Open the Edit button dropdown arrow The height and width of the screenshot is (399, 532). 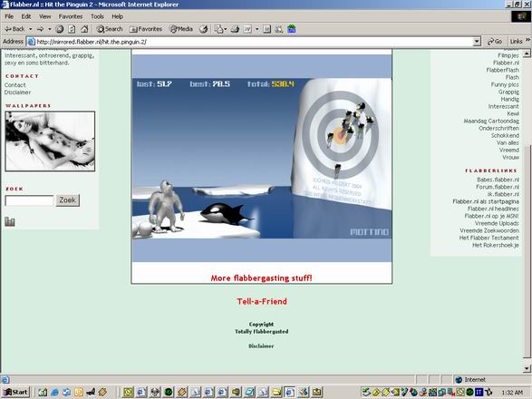point(256,29)
